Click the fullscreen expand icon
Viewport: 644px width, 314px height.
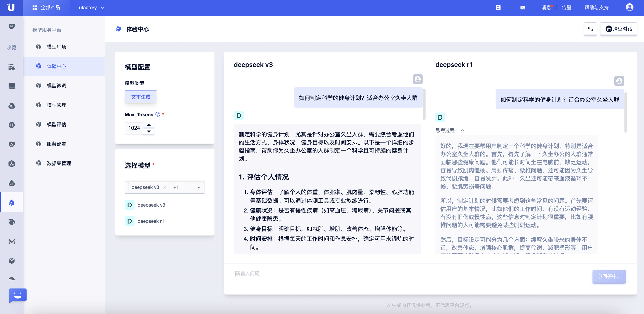coord(590,29)
